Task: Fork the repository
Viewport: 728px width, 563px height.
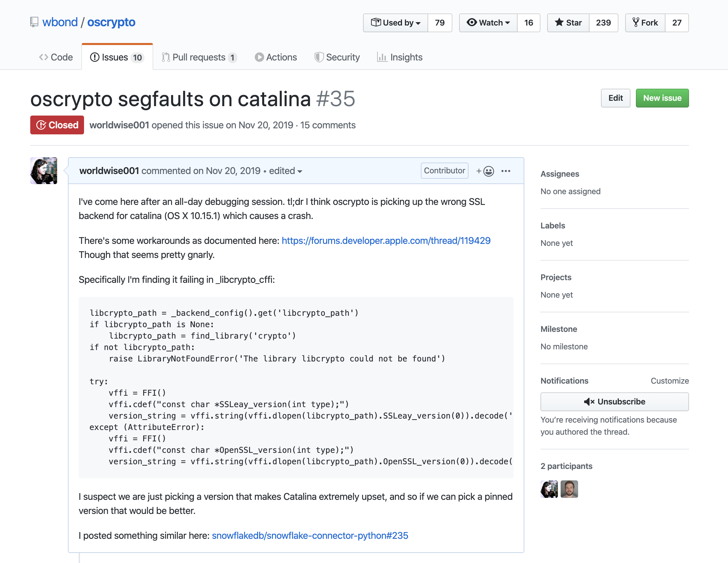Action: [645, 23]
